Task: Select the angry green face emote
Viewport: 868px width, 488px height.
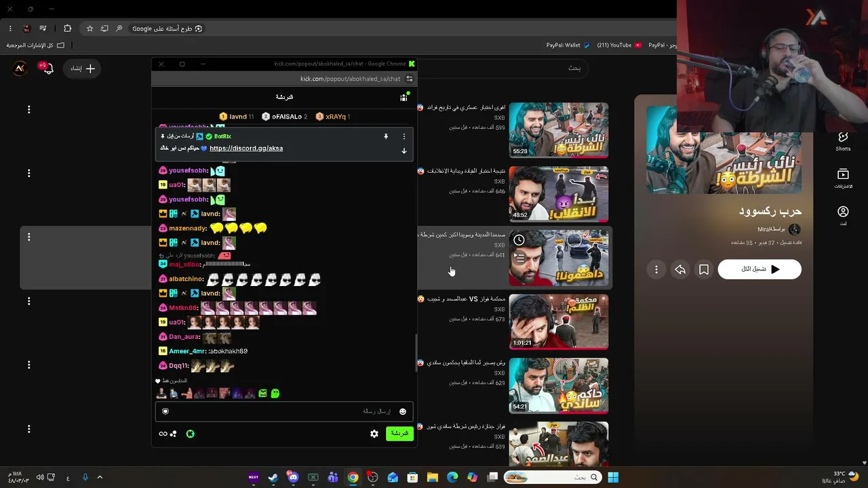Action: 263,393
